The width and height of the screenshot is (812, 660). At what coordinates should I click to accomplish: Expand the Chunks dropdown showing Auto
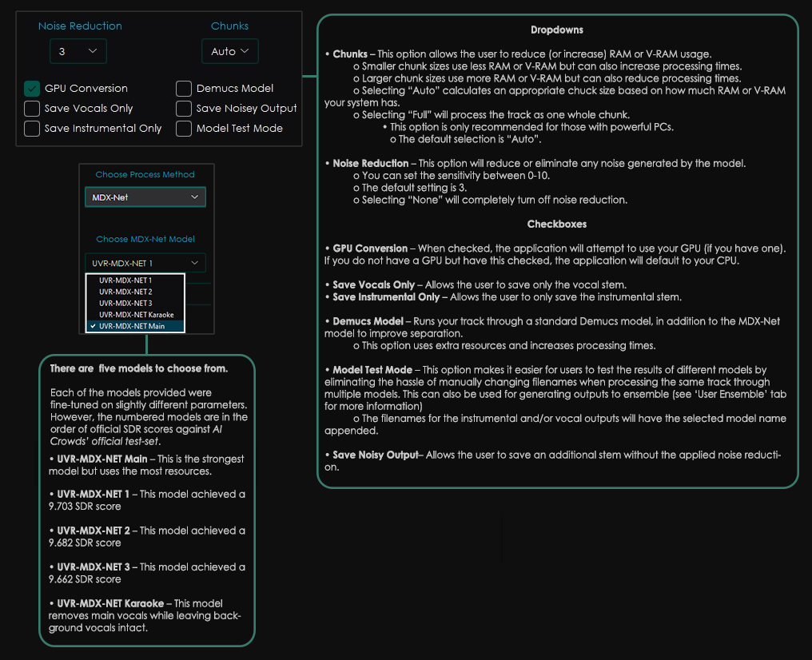pos(229,51)
